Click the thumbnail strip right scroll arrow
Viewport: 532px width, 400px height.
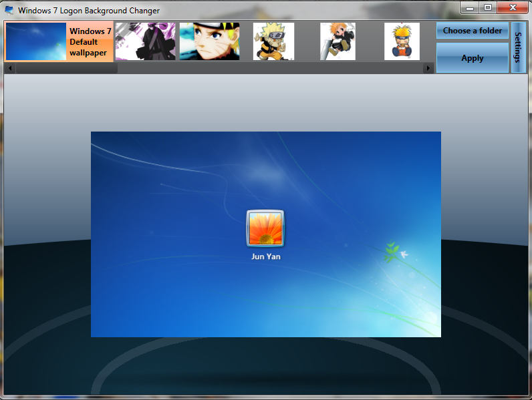pos(428,68)
